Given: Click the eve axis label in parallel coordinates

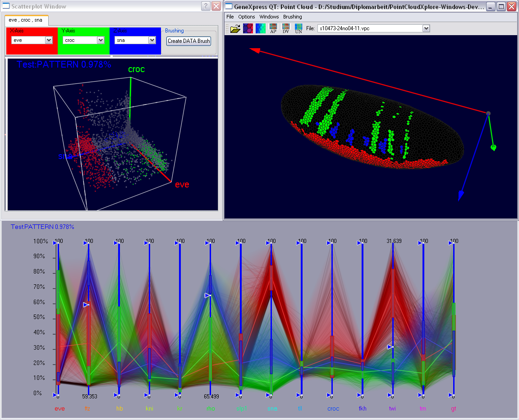Looking at the screenshot, I should [60, 409].
